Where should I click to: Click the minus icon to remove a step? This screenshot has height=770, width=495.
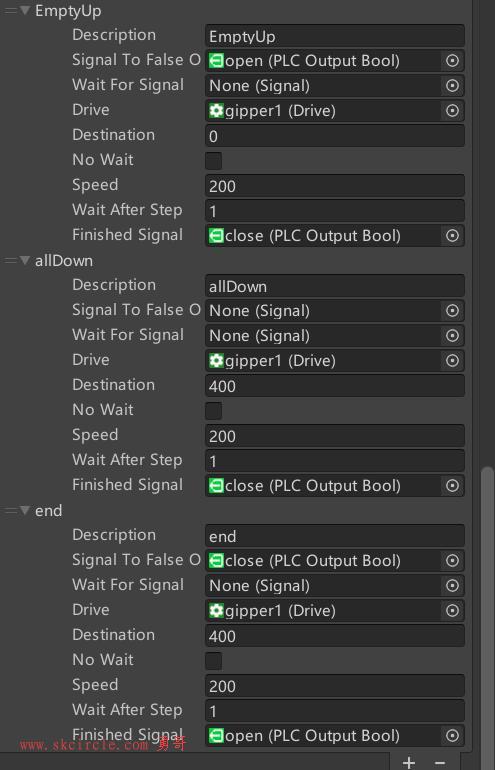pos(440,763)
